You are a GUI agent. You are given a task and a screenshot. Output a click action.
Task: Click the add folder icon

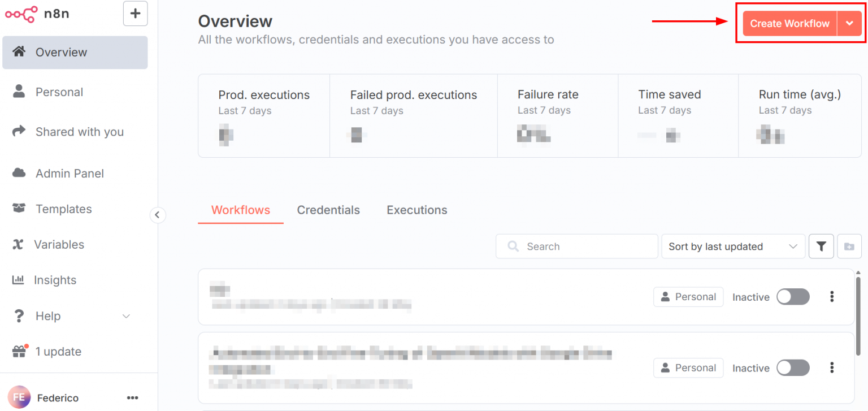pos(849,246)
